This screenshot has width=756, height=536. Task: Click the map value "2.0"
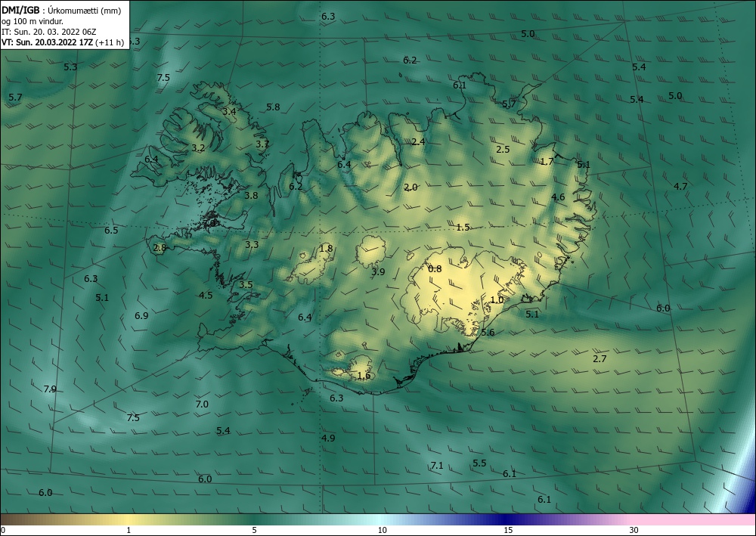(x=411, y=187)
